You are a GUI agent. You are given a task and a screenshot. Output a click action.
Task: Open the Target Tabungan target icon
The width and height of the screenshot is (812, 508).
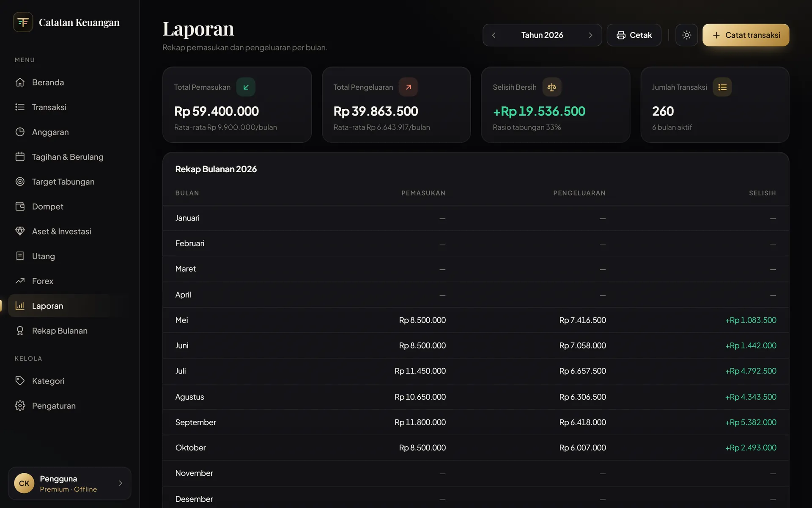pos(20,182)
